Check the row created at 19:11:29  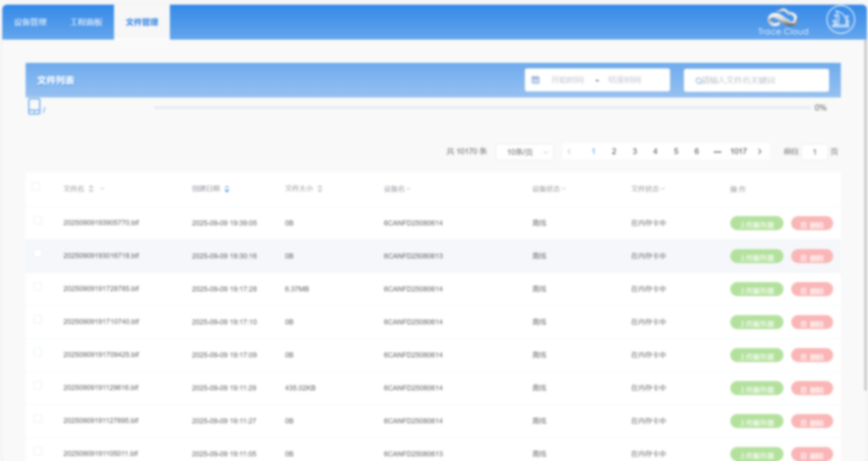(38, 385)
